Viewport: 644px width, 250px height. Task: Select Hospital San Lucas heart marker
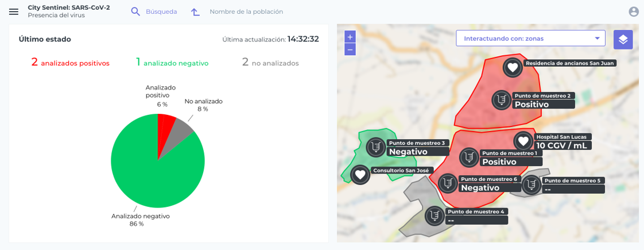523,141
